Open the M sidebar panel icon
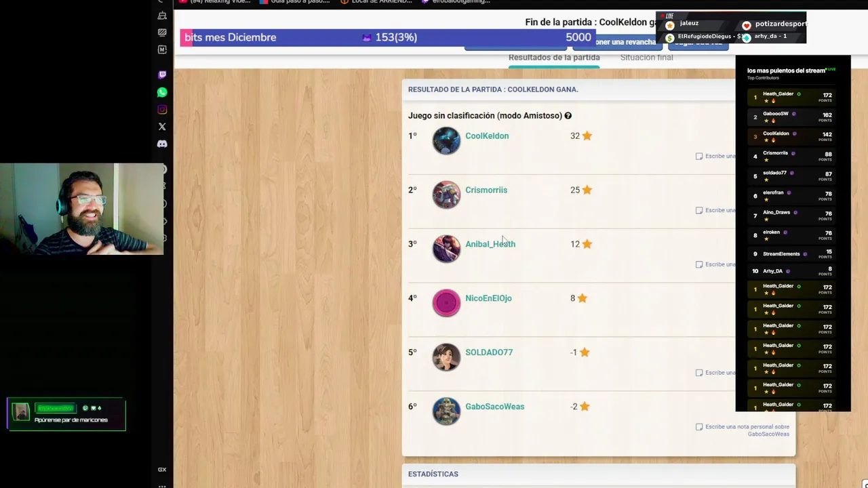This screenshot has height=488, width=868. [162, 49]
